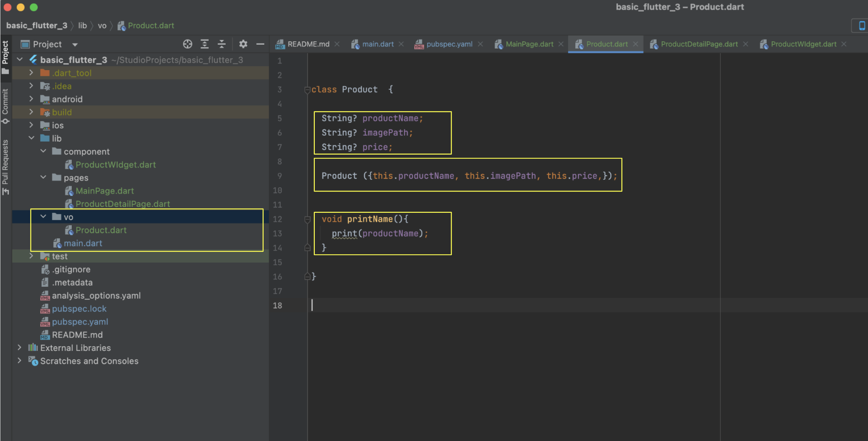Click the Select Opened File locate icon

(187, 44)
